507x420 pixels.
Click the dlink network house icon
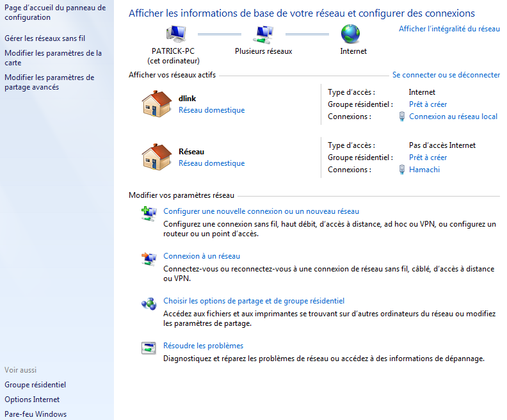(157, 104)
